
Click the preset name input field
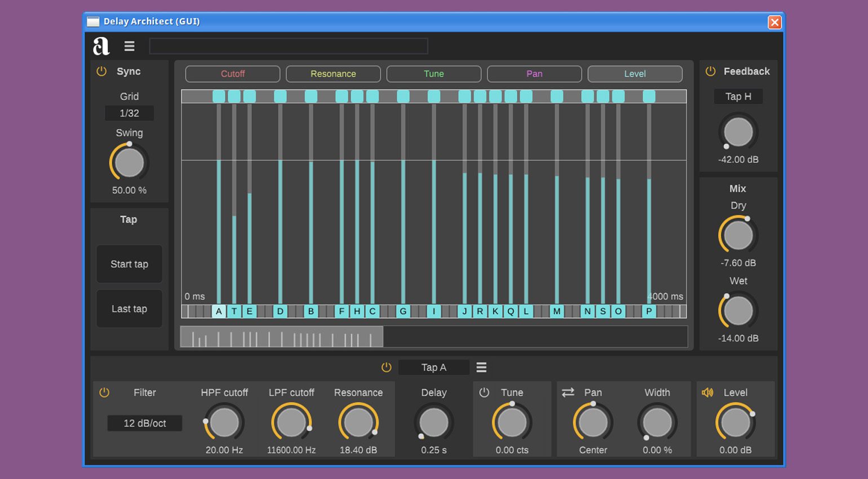tap(289, 46)
